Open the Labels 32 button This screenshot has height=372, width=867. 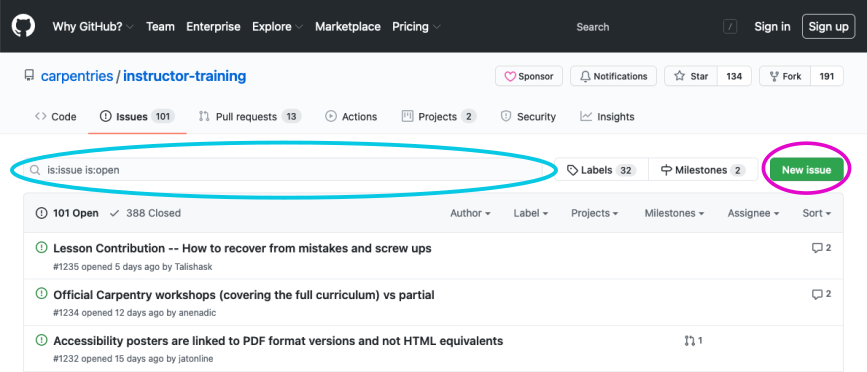pyautogui.click(x=602, y=170)
